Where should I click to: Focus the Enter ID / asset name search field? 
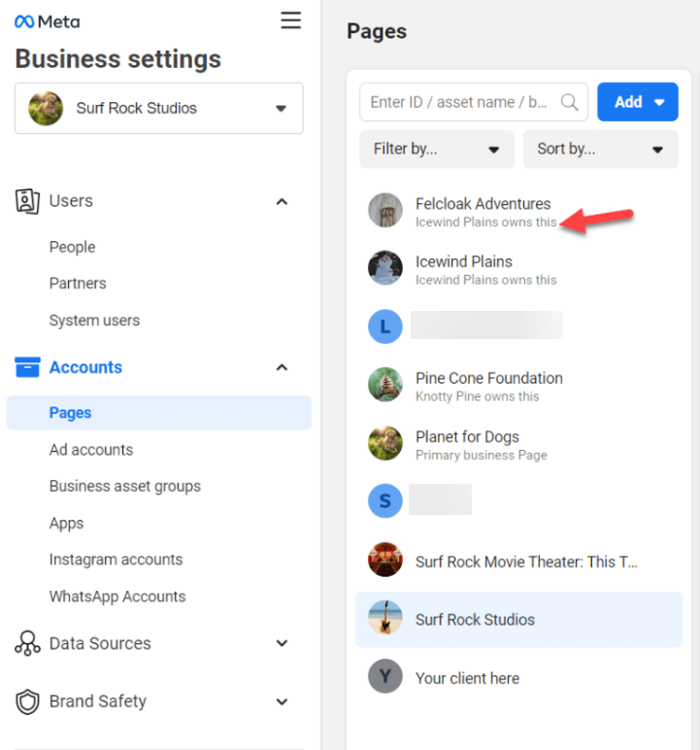[x=474, y=102]
